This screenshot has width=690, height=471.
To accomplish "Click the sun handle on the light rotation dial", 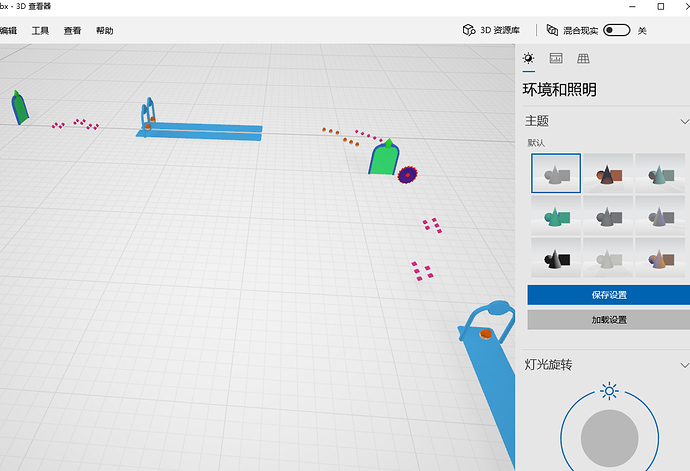I will click(x=609, y=391).
